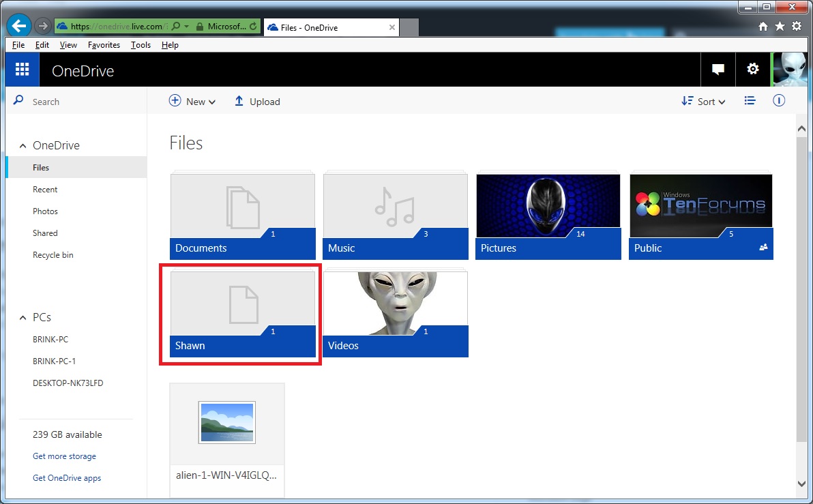Viewport: 813px width, 504px height.
Task: Open Recent in the sidebar
Action: [x=45, y=190]
